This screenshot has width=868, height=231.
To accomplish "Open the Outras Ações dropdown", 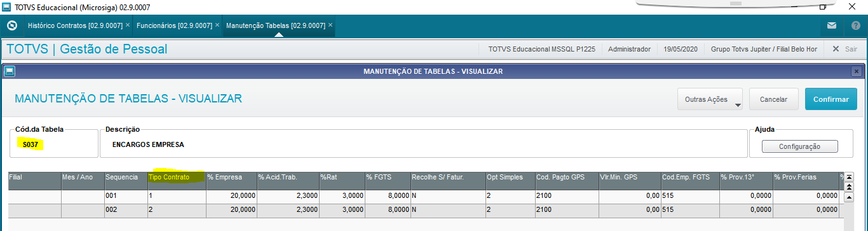I will click(710, 99).
